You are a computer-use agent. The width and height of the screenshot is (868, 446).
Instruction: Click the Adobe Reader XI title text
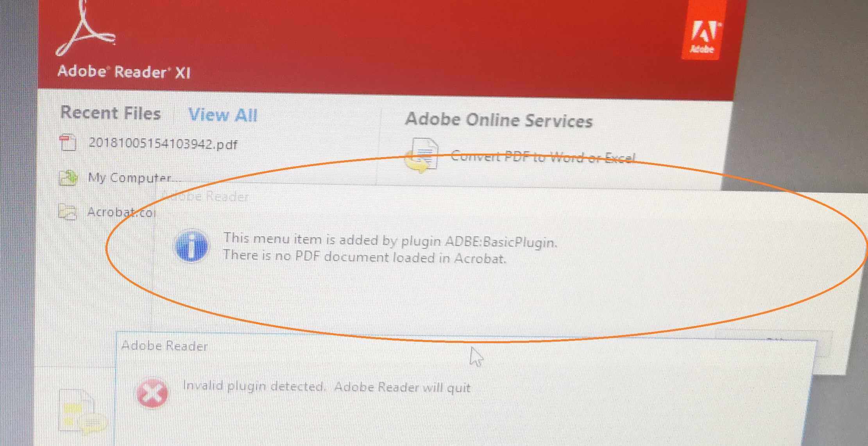[x=124, y=72]
